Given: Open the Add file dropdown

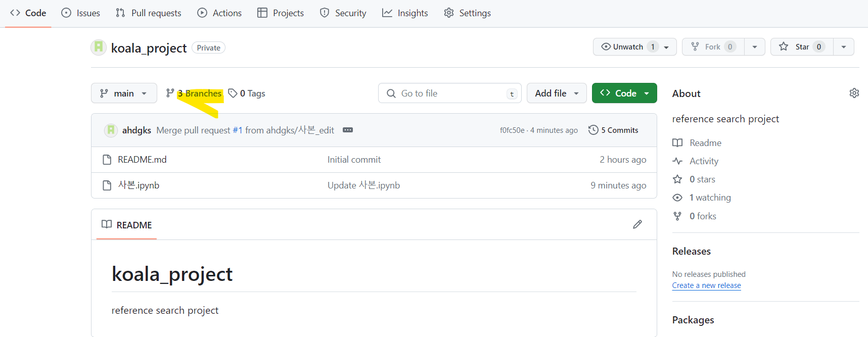Looking at the screenshot, I should (557, 93).
